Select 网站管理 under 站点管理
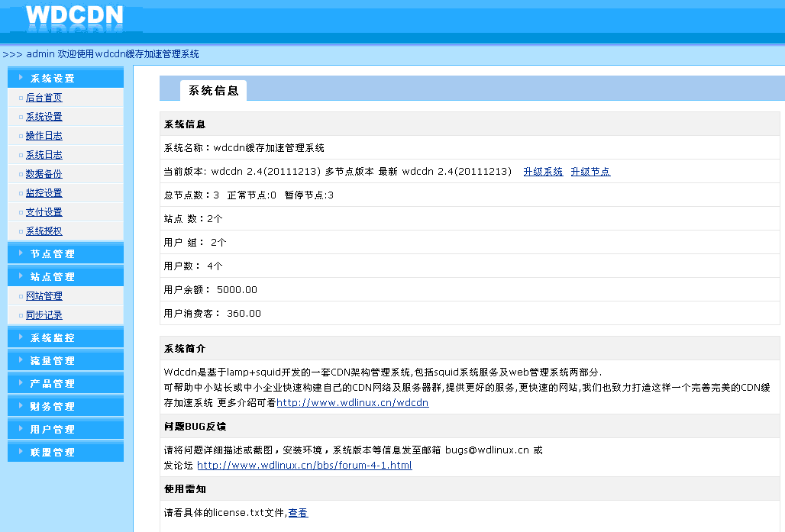This screenshot has width=785, height=532. (x=44, y=296)
